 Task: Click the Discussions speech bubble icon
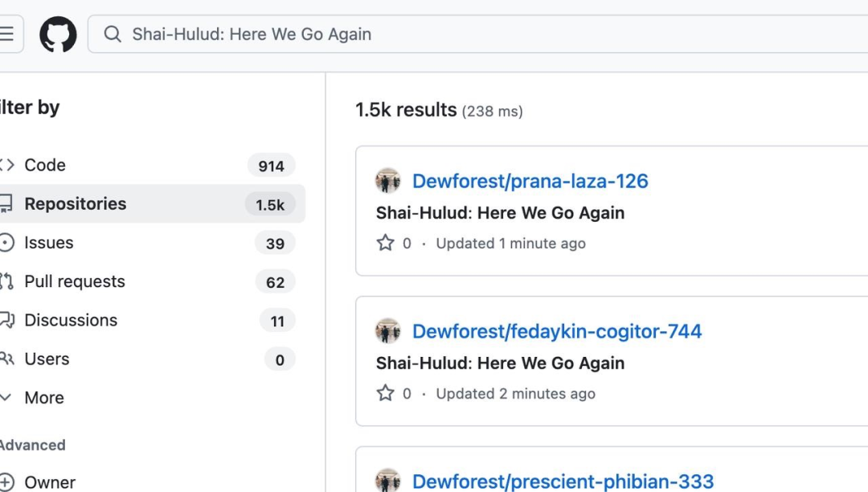click(x=6, y=320)
